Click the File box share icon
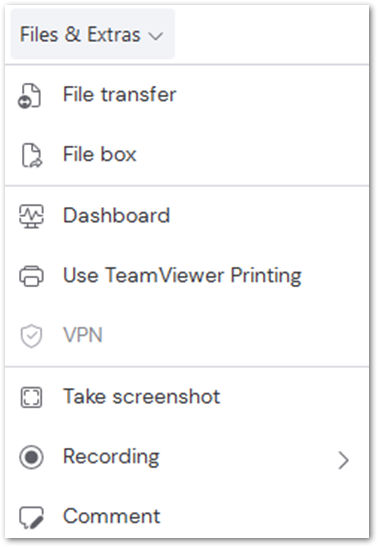This screenshot has width=378, height=547. 32,155
